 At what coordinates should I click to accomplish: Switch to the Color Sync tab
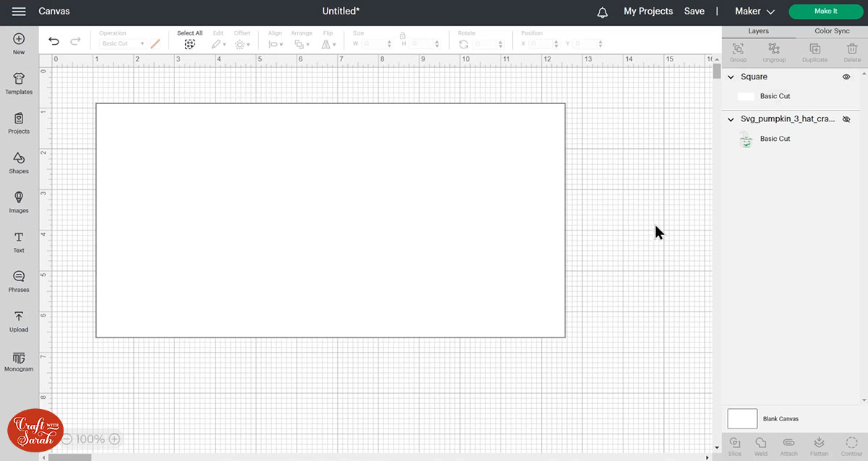point(832,32)
